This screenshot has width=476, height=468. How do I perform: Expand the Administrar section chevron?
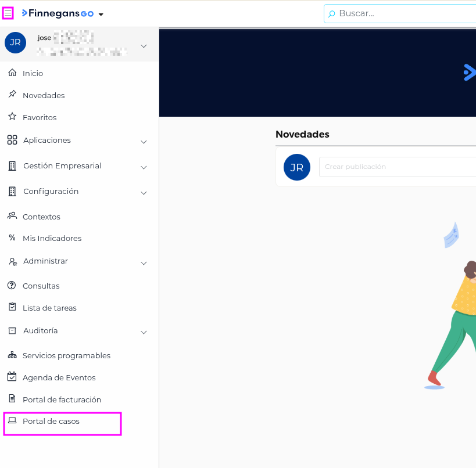144,263
